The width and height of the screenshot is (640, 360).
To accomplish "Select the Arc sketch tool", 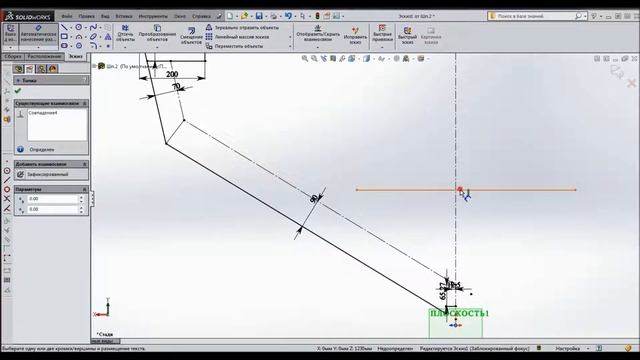I will [79, 37].
